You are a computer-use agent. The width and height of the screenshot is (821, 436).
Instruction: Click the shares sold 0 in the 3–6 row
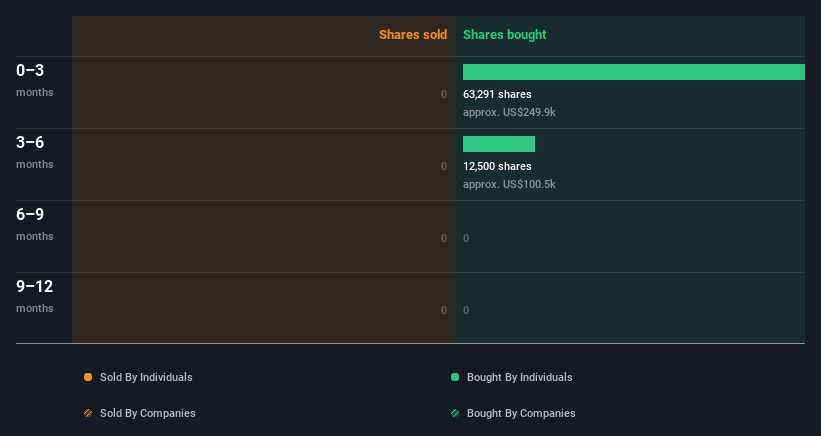[x=444, y=166]
